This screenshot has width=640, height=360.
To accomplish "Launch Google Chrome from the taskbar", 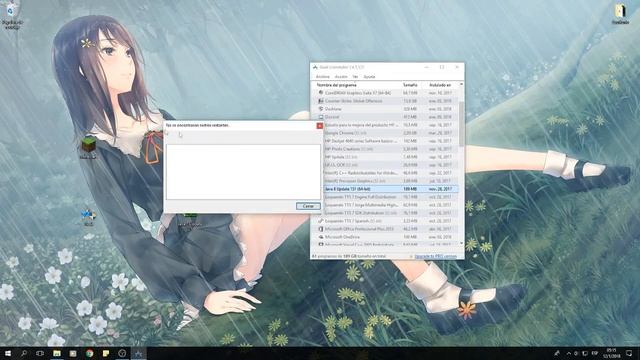I will 89,353.
